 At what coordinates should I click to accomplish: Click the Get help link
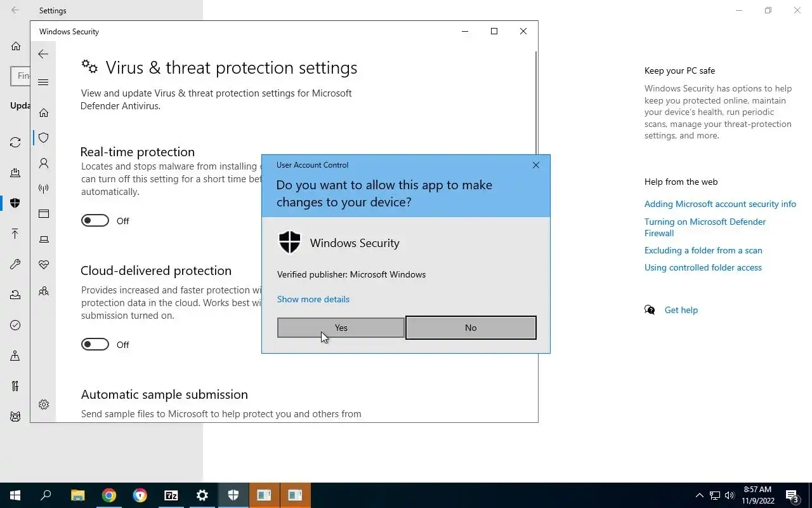pyautogui.click(x=681, y=310)
